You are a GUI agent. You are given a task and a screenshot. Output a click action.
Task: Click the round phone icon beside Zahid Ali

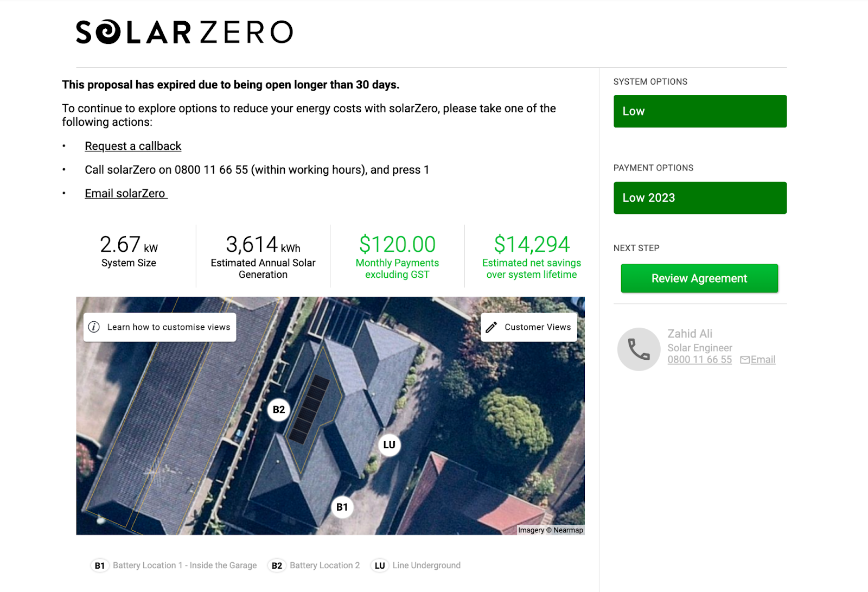pos(639,349)
